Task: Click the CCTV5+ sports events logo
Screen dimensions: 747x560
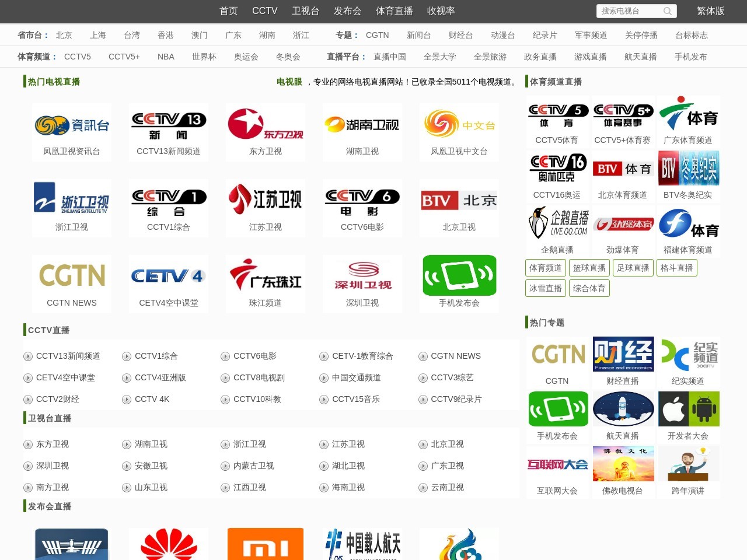Action: click(622, 116)
